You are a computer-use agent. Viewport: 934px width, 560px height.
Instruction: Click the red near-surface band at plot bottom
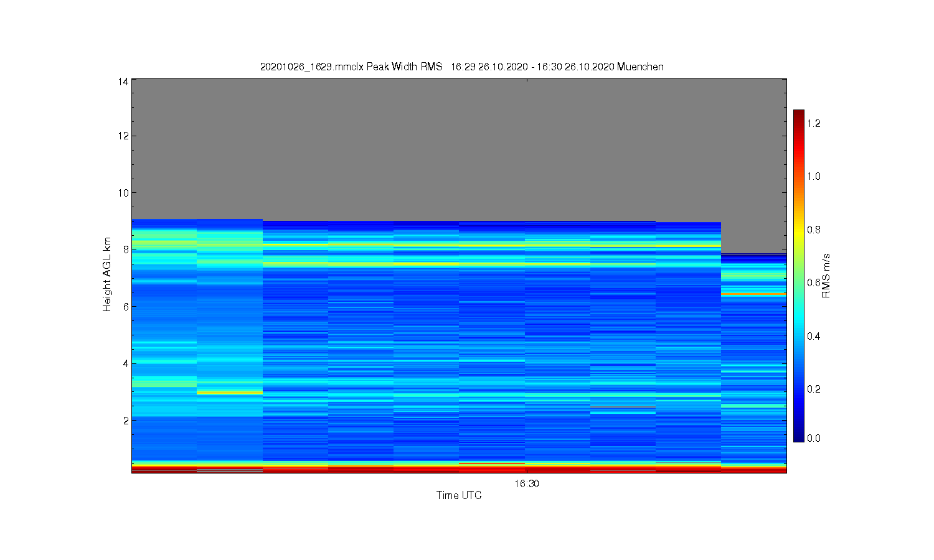459,469
